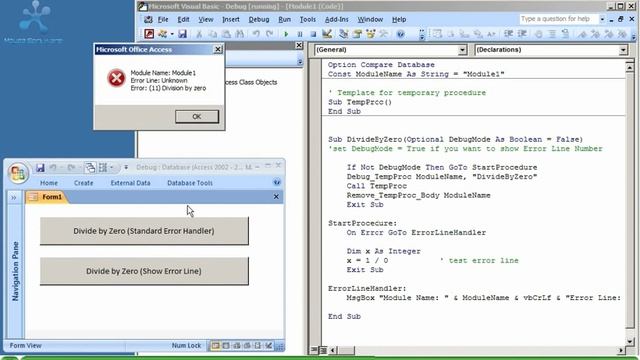Open the Debug menu in Visual Basic
The height and width of the screenshot is (360, 640).
[259, 19]
